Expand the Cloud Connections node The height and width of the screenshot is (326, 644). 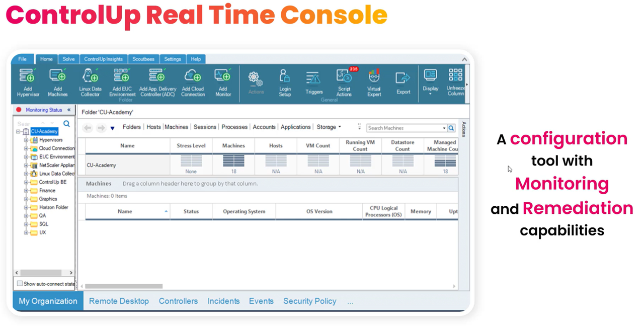26,148
